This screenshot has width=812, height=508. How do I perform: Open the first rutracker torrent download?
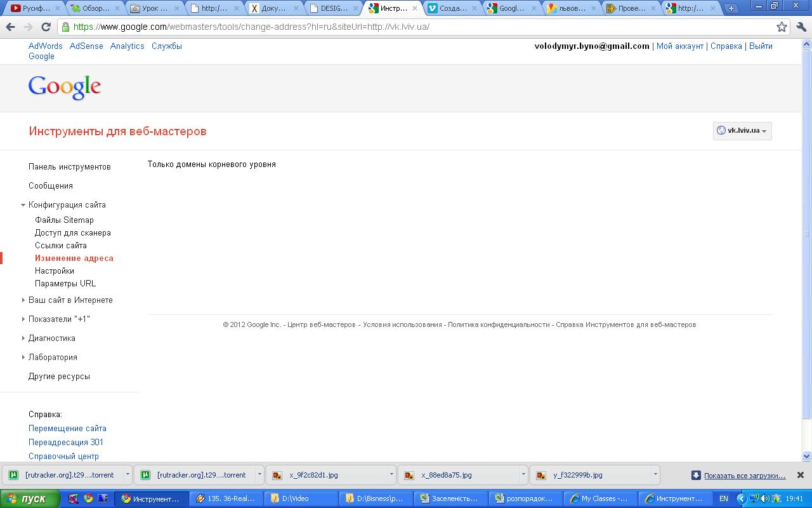62,475
